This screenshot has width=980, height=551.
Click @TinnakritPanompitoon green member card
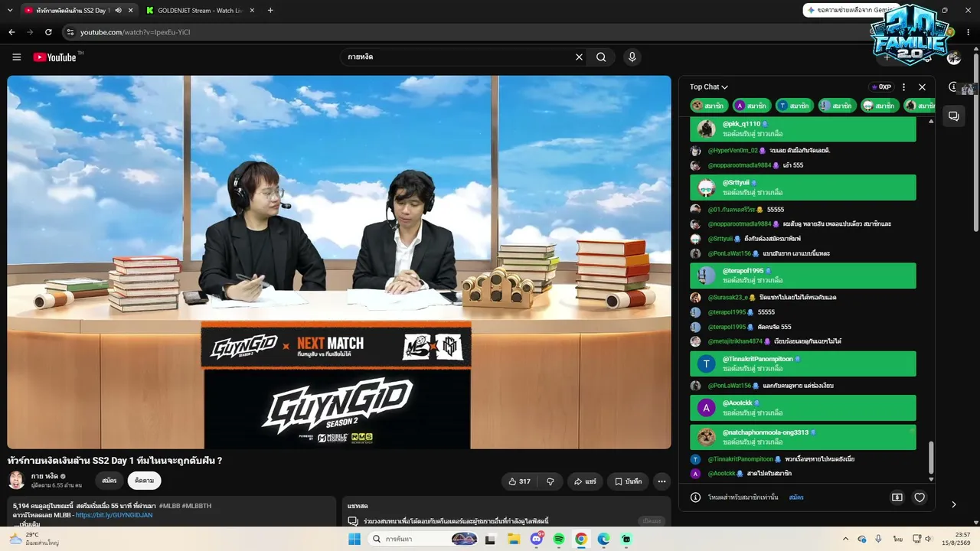coord(803,364)
